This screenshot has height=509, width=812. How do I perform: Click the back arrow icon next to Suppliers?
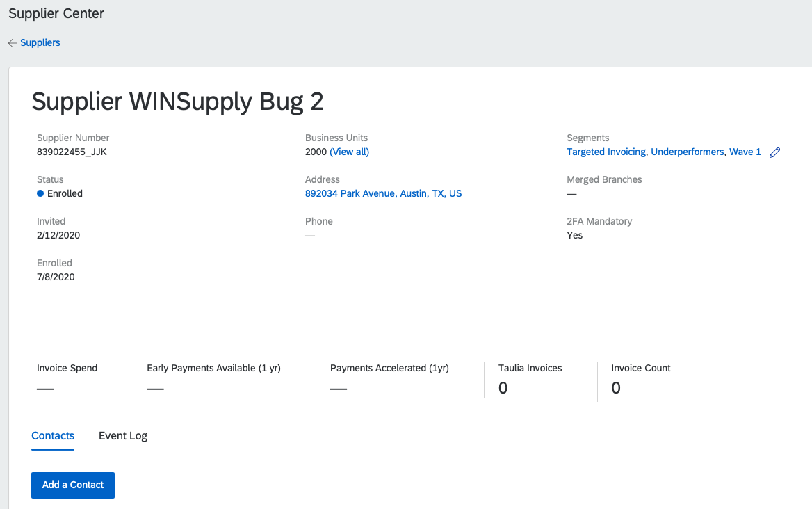[x=13, y=43]
